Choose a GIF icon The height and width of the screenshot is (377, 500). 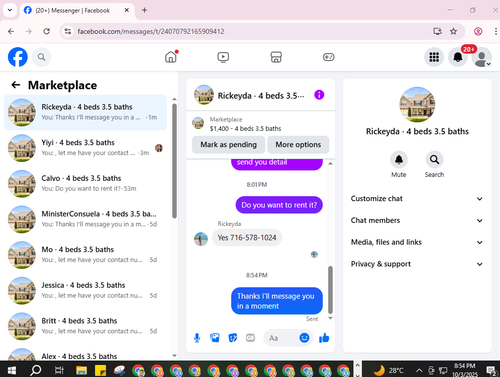pyautogui.click(x=250, y=338)
